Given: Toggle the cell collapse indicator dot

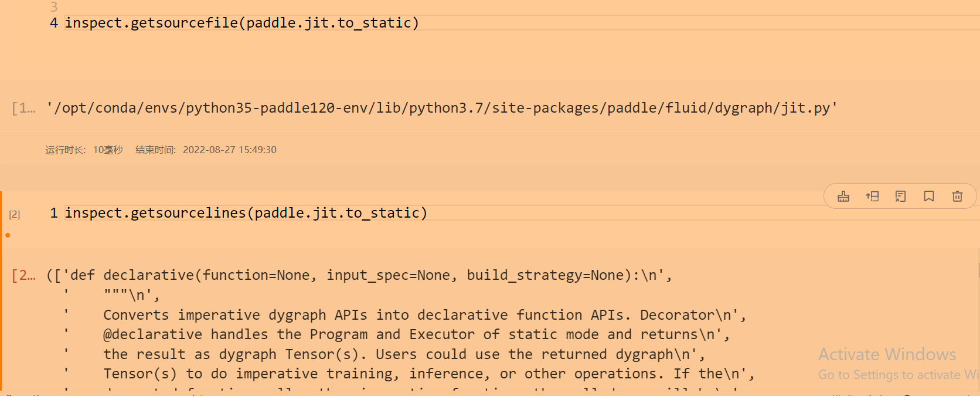Looking at the screenshot, I should pos(8,235).
